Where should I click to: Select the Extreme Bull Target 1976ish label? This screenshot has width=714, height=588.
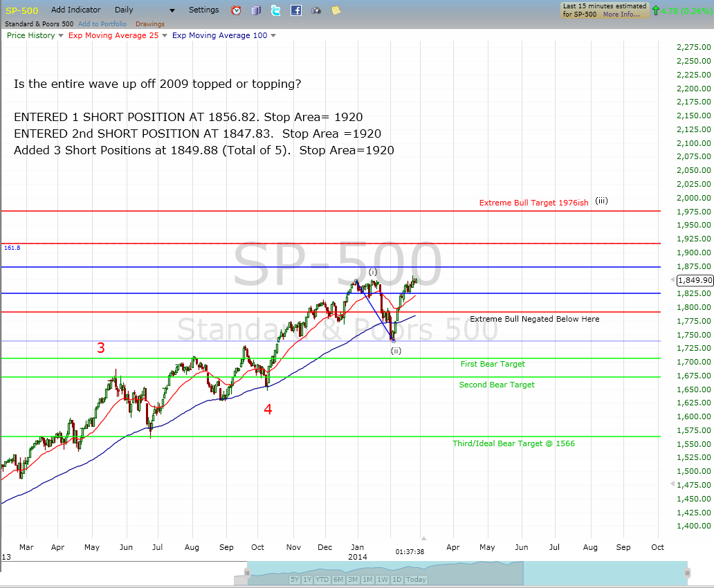coord(533,203)
